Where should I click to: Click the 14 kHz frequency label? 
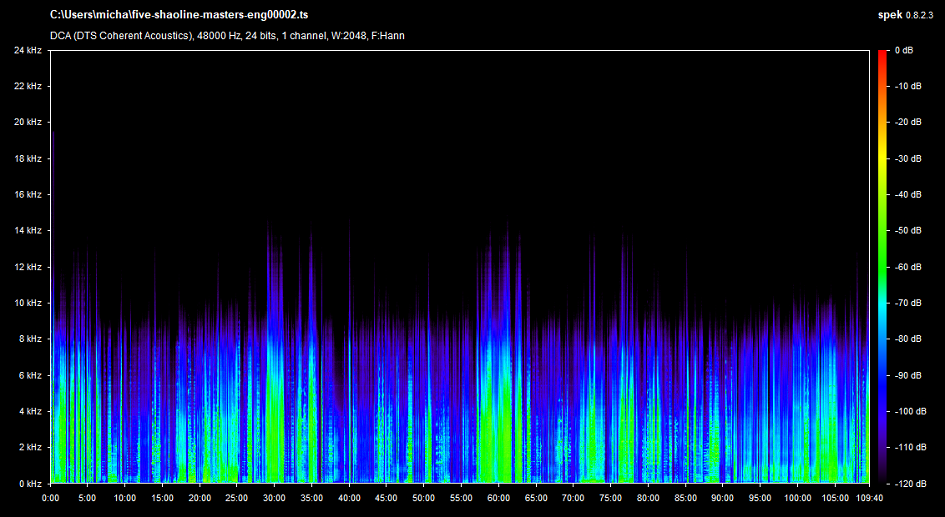[27, 231]
